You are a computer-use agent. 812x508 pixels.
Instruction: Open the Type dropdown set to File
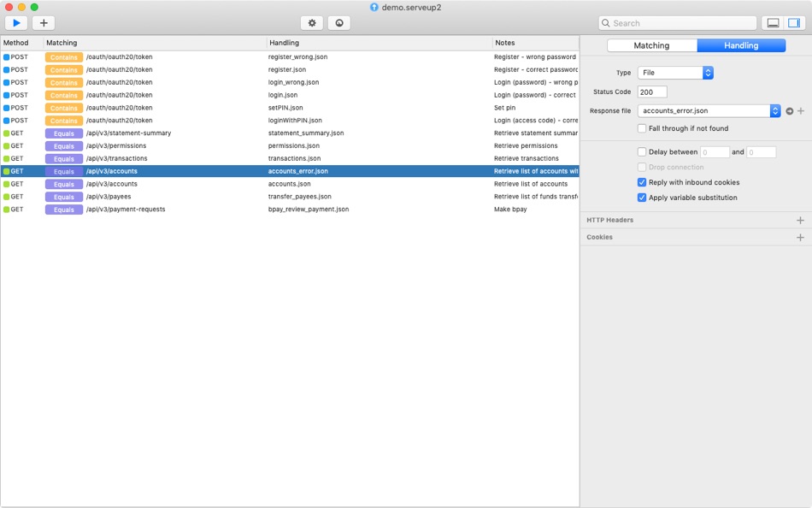675,73
